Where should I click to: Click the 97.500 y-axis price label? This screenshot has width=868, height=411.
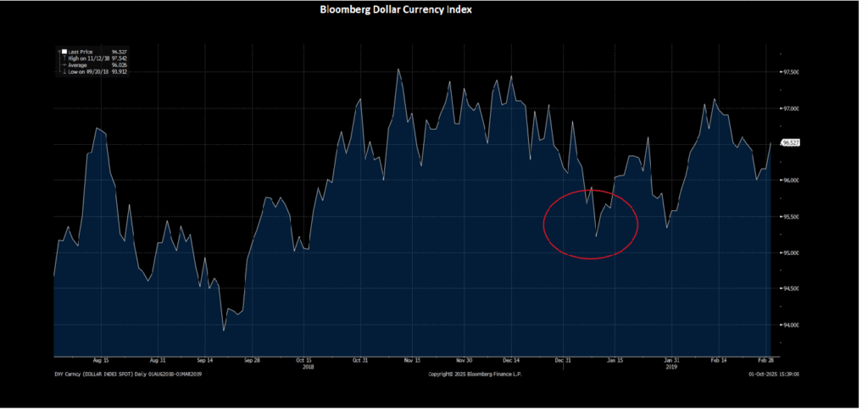coord(791,73)
